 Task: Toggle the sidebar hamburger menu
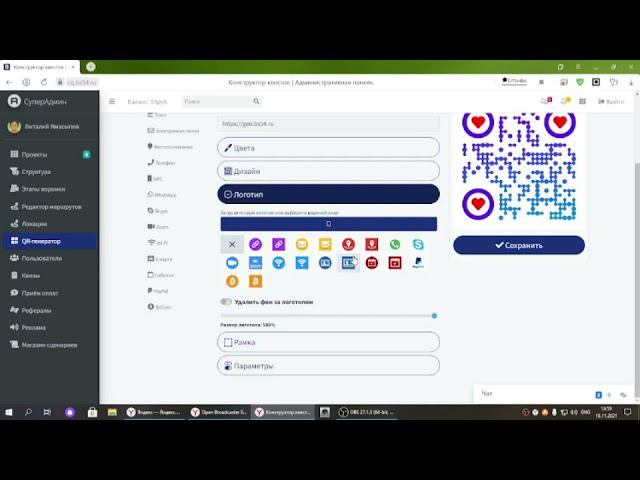112,101
